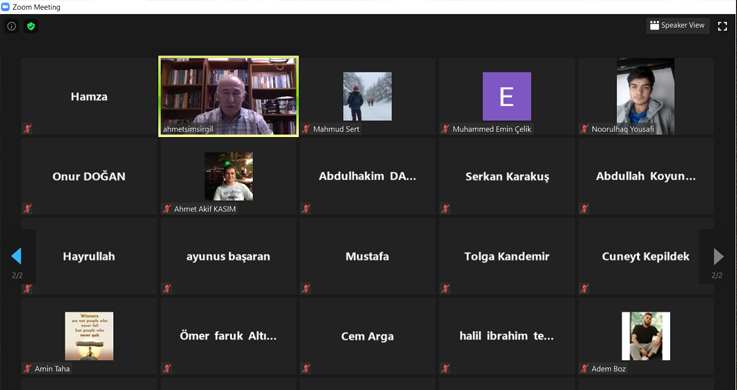Click Amin Taha's quote profile image
Image resolution: width=737 pixels, height=390 pixels.
89,336
